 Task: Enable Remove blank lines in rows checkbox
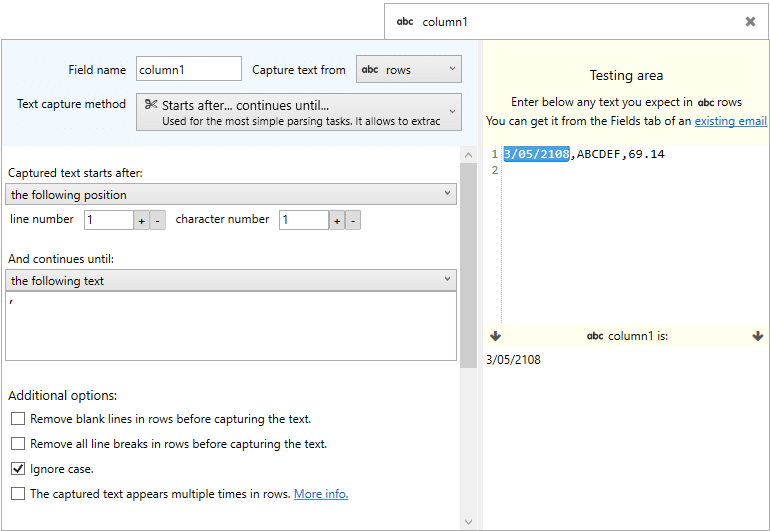[x=18, y=419]
